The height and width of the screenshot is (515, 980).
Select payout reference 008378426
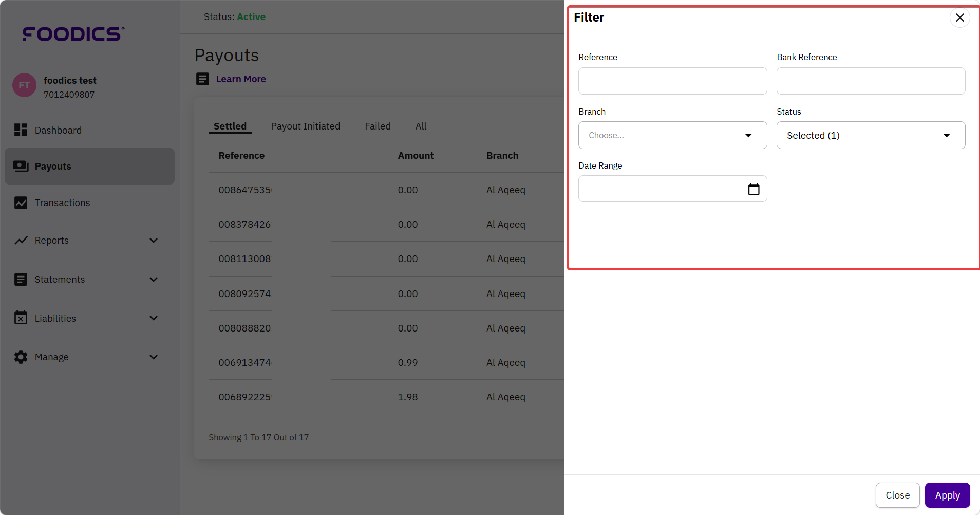[244, 224]
